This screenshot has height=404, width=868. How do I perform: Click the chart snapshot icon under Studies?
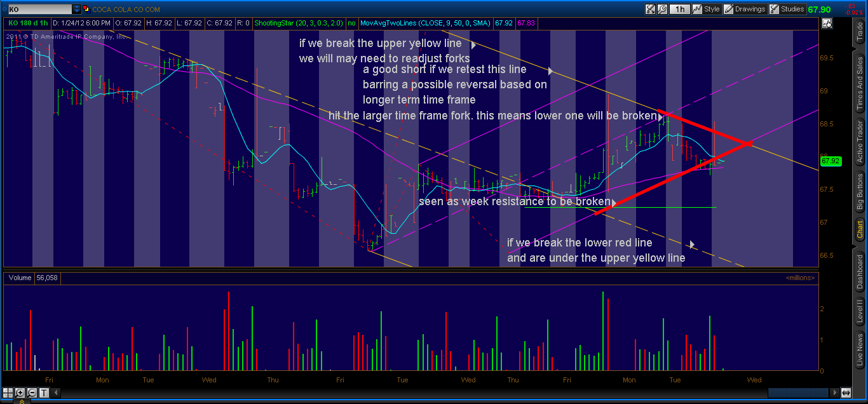pos(827,24)
